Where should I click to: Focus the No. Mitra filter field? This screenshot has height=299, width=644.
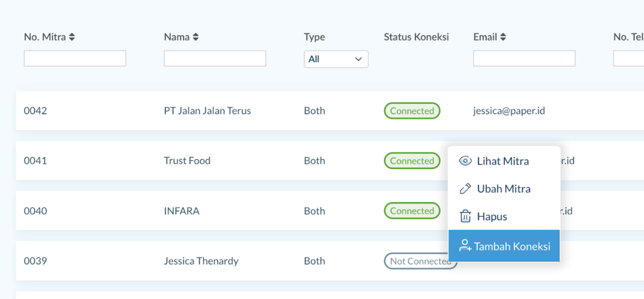point(75,58)
